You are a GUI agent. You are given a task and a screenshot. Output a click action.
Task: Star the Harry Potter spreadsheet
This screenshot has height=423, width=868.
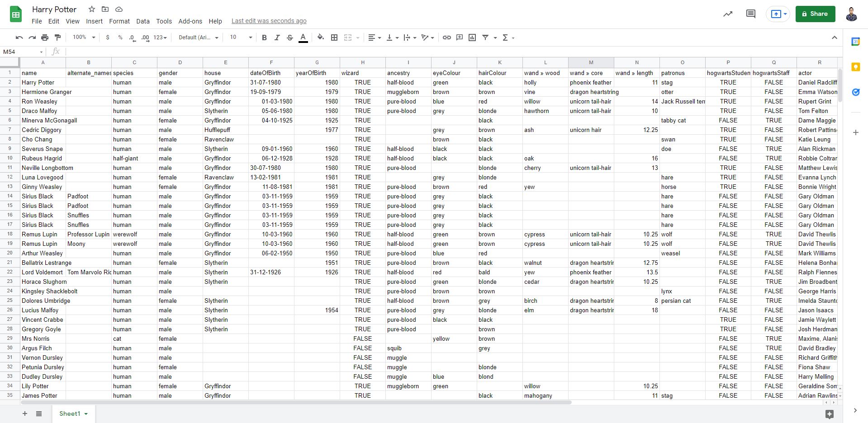point(91,9)
